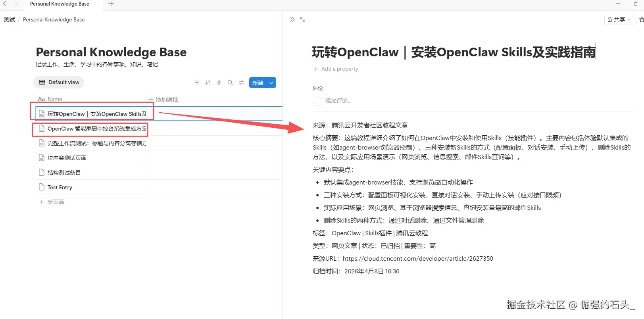Image resolution: width=644 pixels, height=319 pixels.
Task: Open the cloud.tencent.com article URL
Action: [x=418, y=259]
